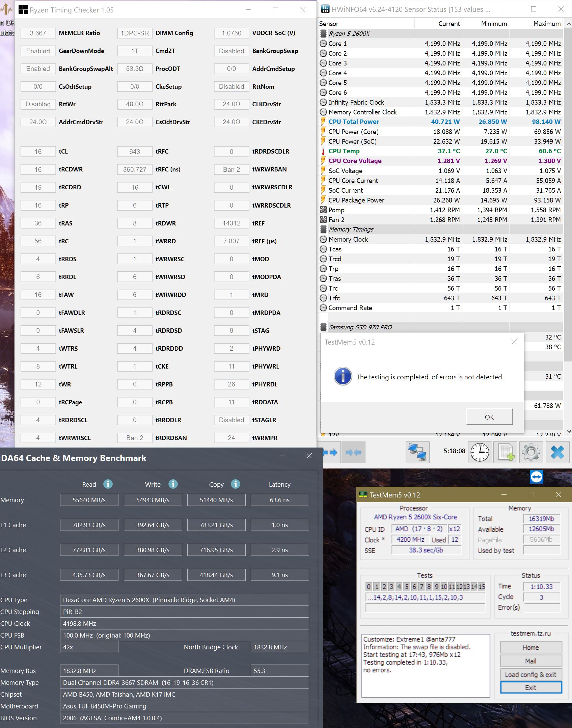Close the AIDA64 Cache & Memory Benchmark window
The height and width of the screenshot is (728, 572).
coord(309,456)
